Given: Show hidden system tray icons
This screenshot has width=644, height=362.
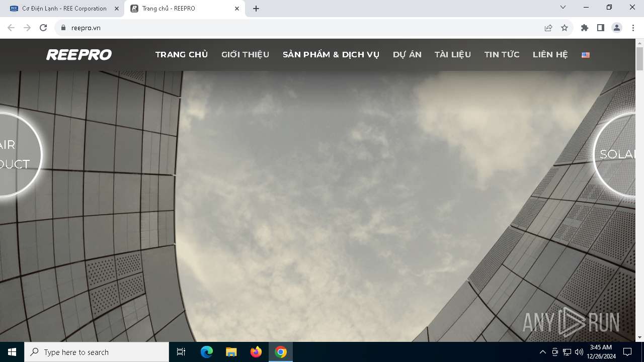Looking at the screenshot, I should coord(542,352).
